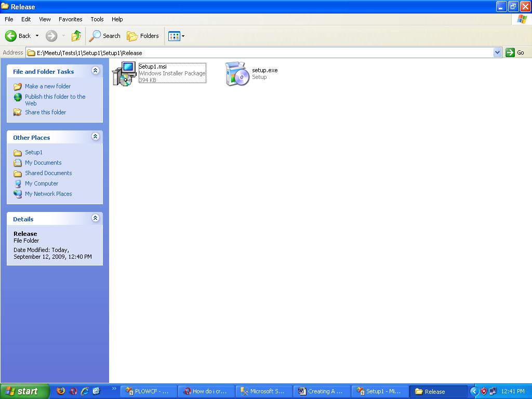532x399 pixels.
Task: Click the Windows flag logo in menu bar
Action: coord(522,19)
